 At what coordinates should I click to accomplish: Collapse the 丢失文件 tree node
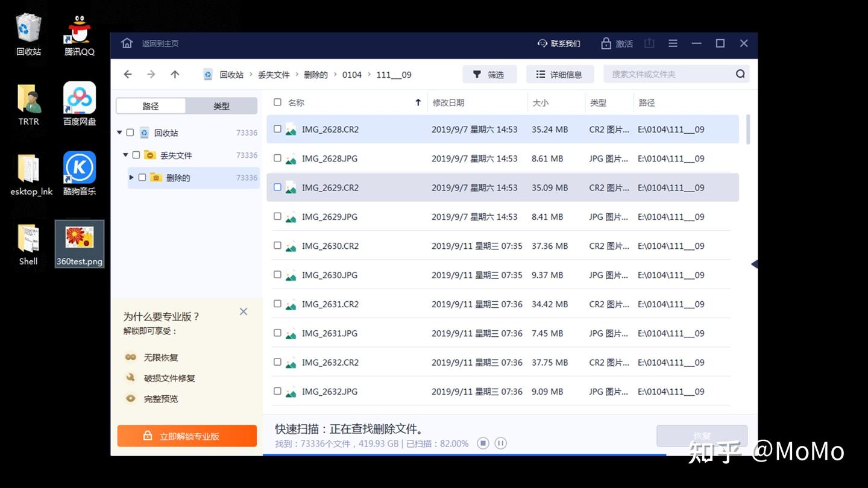(x=125, y=155)
